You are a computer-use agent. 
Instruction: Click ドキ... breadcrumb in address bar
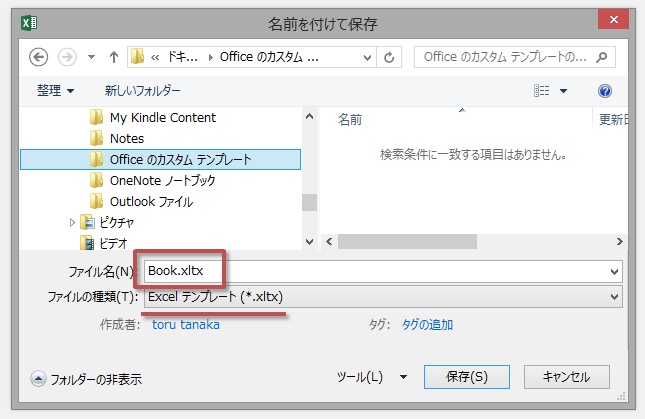tap(182, 57)
